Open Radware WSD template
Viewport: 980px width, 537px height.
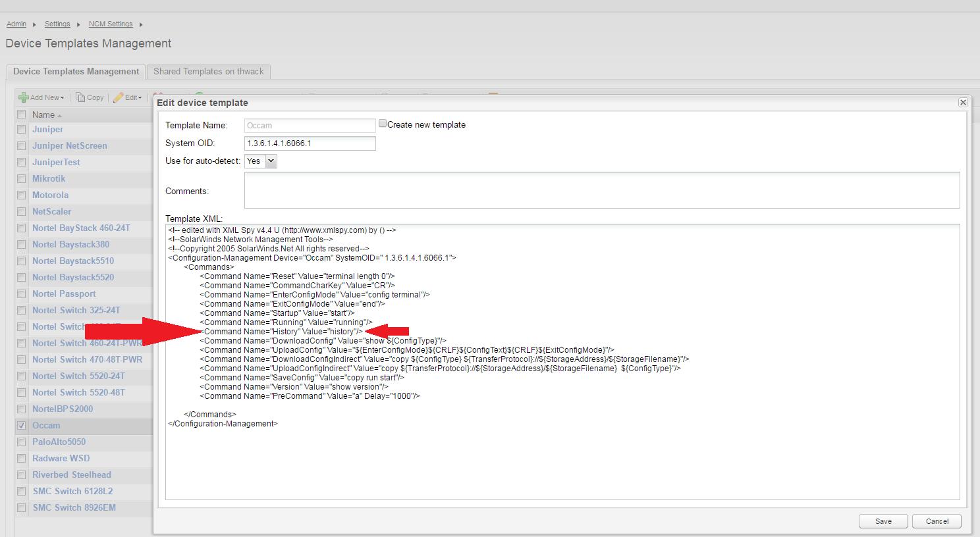[x=61, y=459]
